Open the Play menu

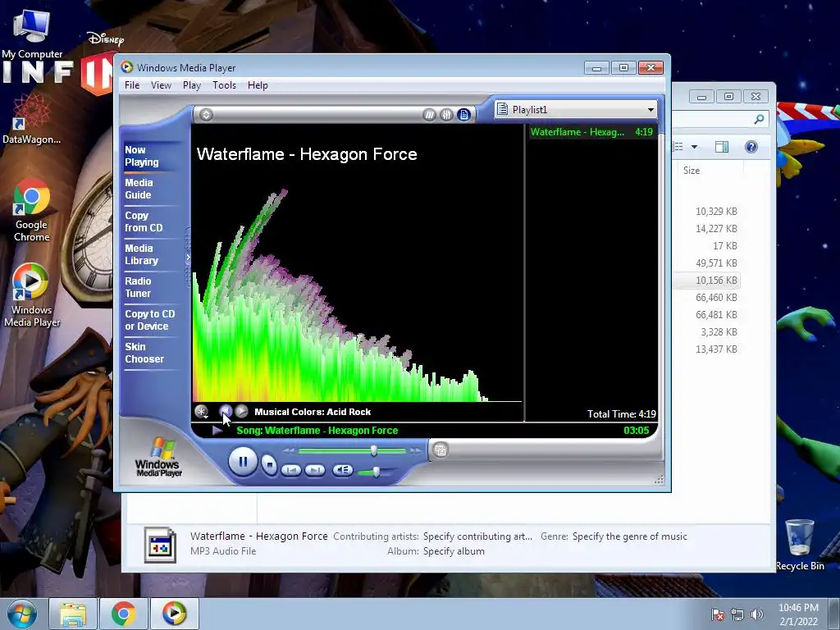[192, 85]
